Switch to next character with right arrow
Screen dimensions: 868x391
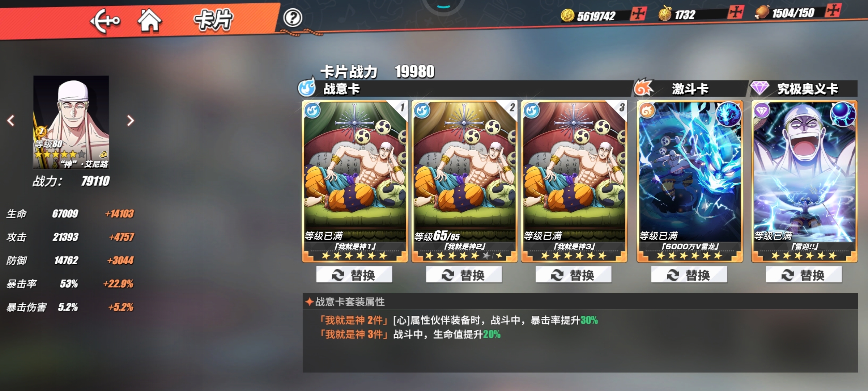130,121
